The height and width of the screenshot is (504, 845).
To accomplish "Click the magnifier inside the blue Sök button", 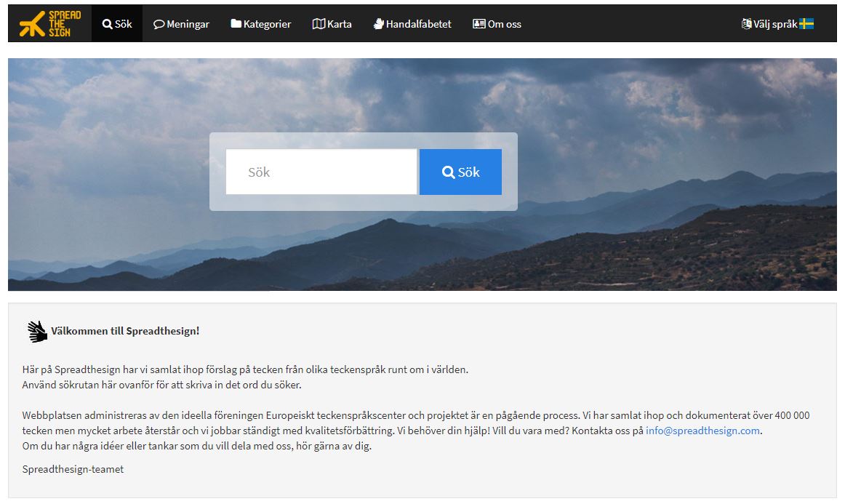I will (448, 172).
